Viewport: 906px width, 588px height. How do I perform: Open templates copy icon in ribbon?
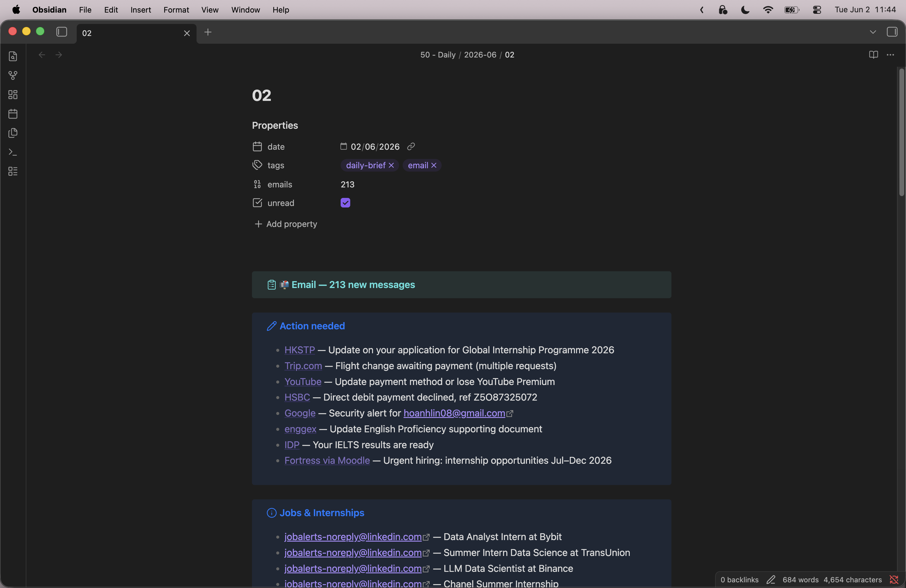tap(13, 133)
